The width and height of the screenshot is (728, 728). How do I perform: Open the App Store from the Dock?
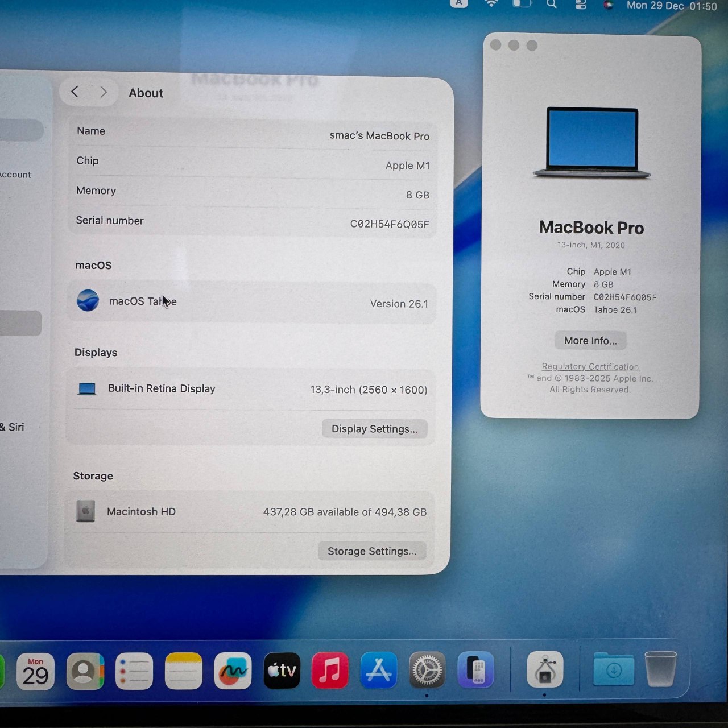pyautogui.click(x=379, y=671)
